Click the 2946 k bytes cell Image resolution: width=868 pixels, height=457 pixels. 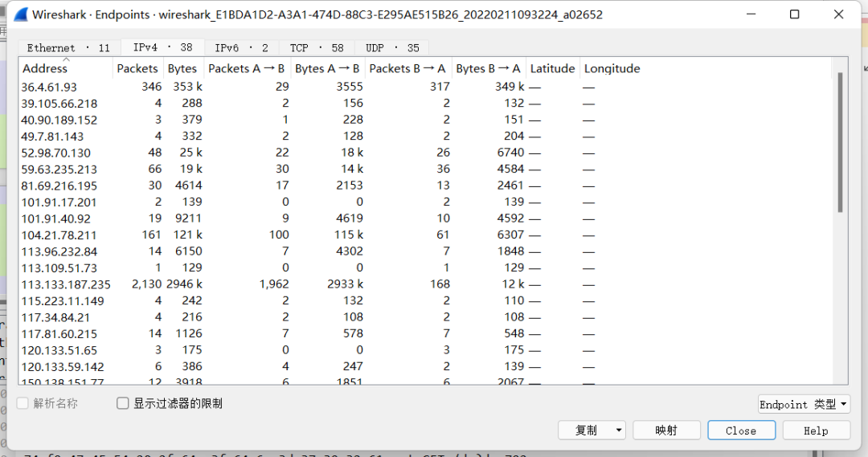184,284
